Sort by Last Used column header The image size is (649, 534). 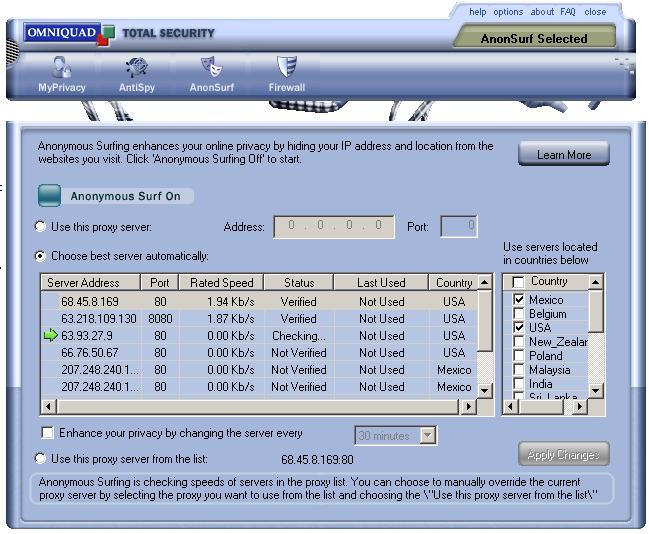pyautogui.click(x=381, y=283)
